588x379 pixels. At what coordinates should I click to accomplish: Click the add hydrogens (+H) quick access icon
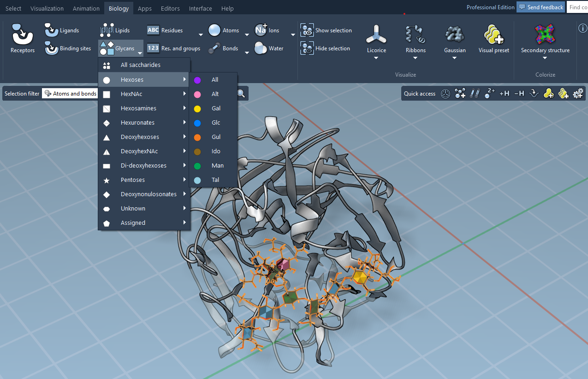[504, 94]
